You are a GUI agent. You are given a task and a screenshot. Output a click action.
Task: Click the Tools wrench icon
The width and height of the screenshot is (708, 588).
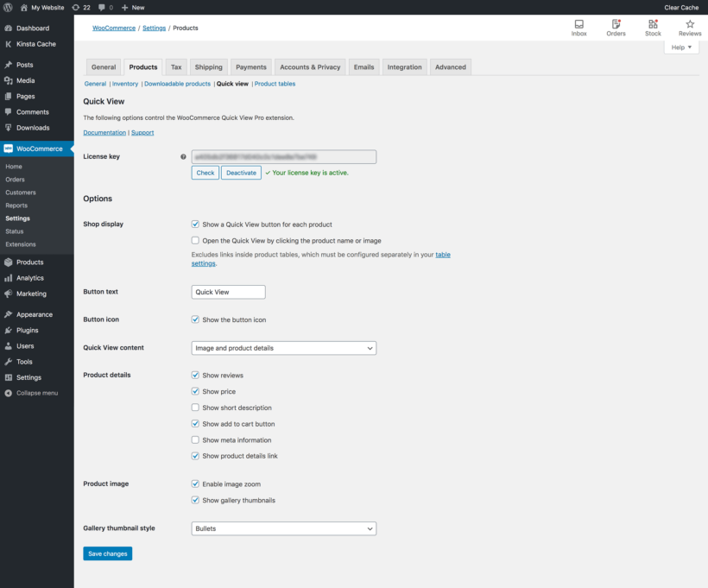tap(8, 362)
